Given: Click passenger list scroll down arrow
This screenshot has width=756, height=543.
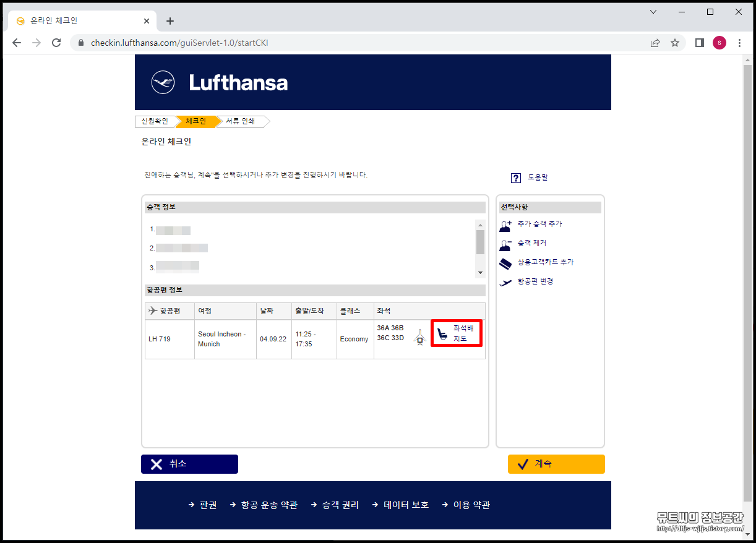Looking at the screenshot, I should pos(480,273).
